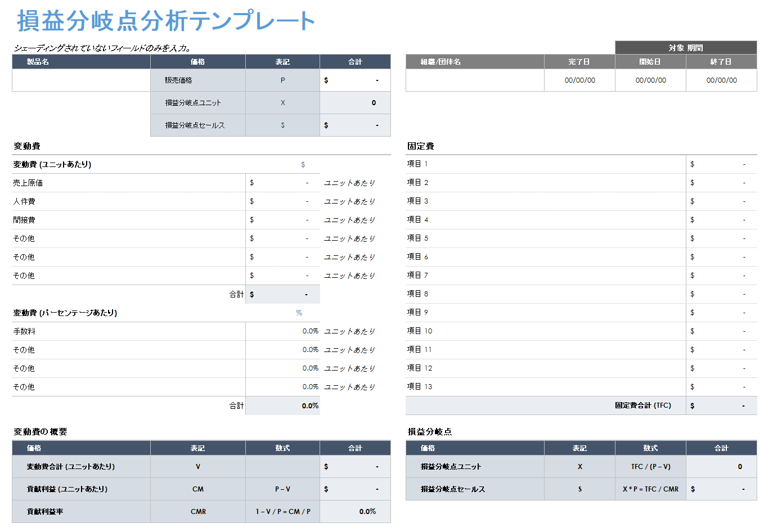Image resolution: width=773 pixels, height=532 pixels.
Task: Select the 項目 5 label
Action: (417, 238)
